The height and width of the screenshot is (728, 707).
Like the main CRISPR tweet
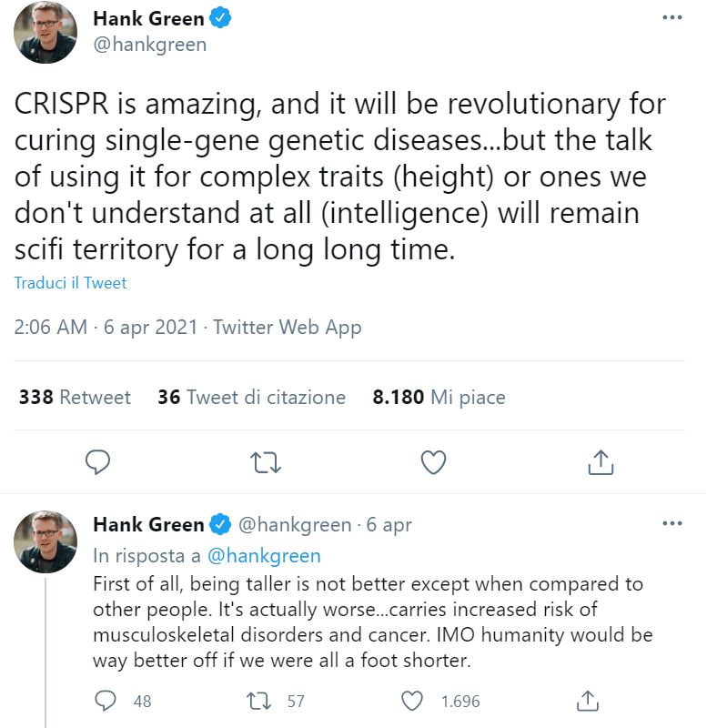tap(433, 462)
